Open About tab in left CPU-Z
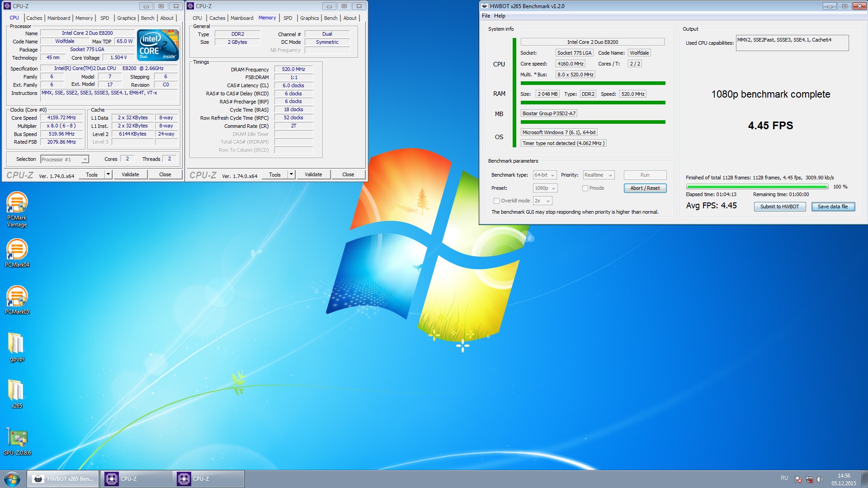The height and width of the screenshot is (488, 868). pyautogui.click(x=167, y=18)
